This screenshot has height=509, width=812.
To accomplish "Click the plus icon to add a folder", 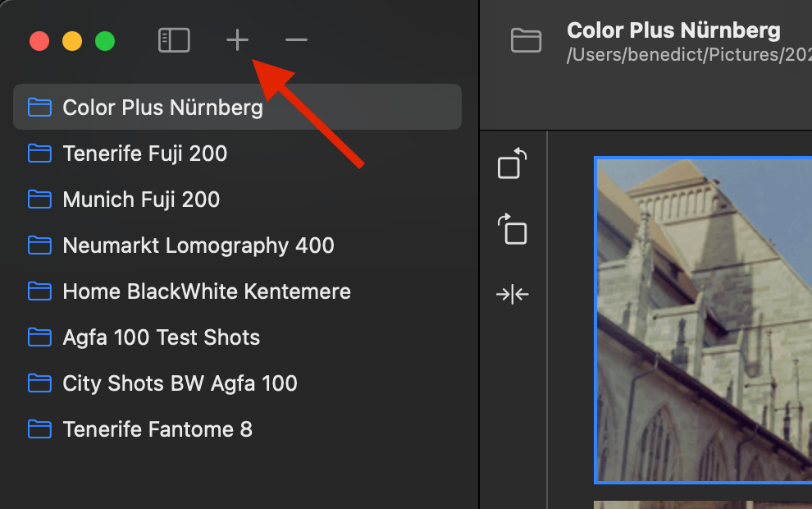I will [237, 40].
